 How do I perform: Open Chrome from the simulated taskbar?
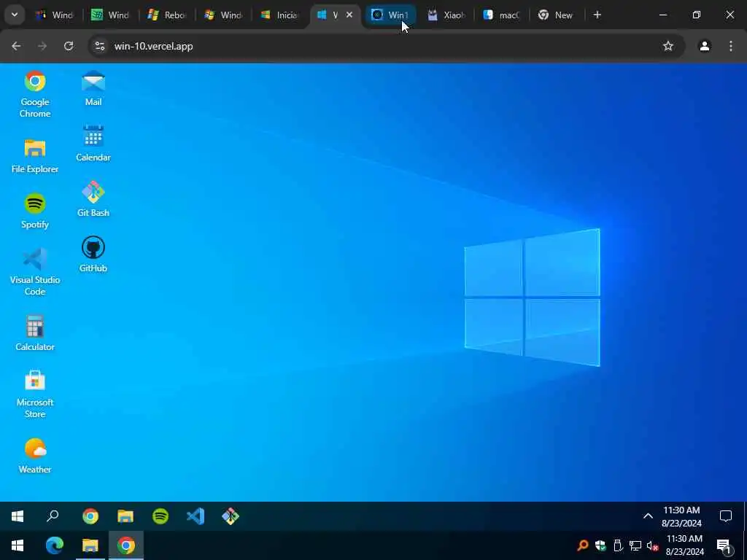pos(90,516)
